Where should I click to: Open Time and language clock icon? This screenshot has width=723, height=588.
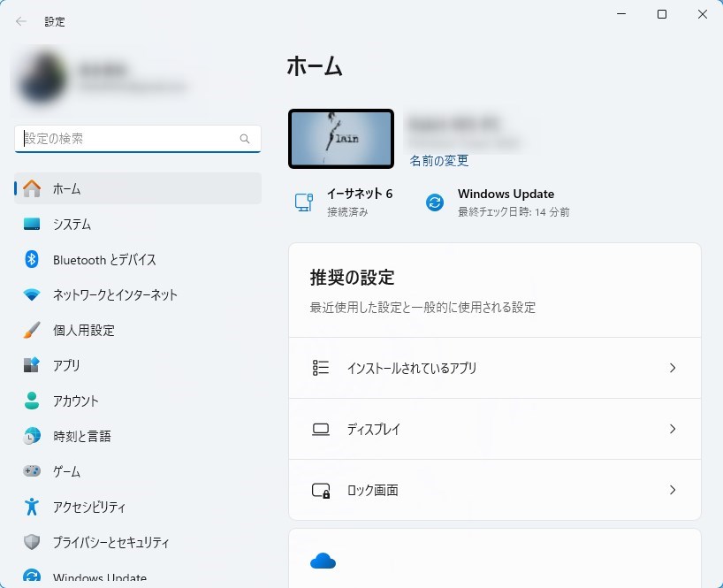click(x=32, y=437)
